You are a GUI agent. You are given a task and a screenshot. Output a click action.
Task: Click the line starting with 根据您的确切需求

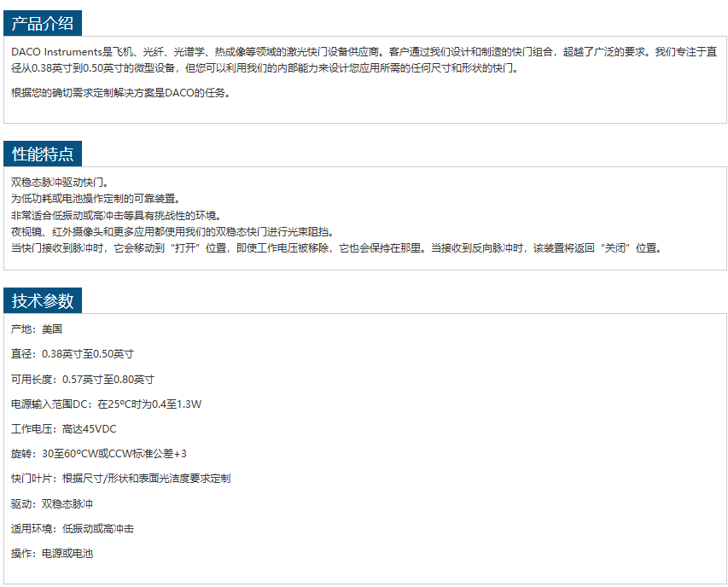pyautogui.click(x=120, y=92)
